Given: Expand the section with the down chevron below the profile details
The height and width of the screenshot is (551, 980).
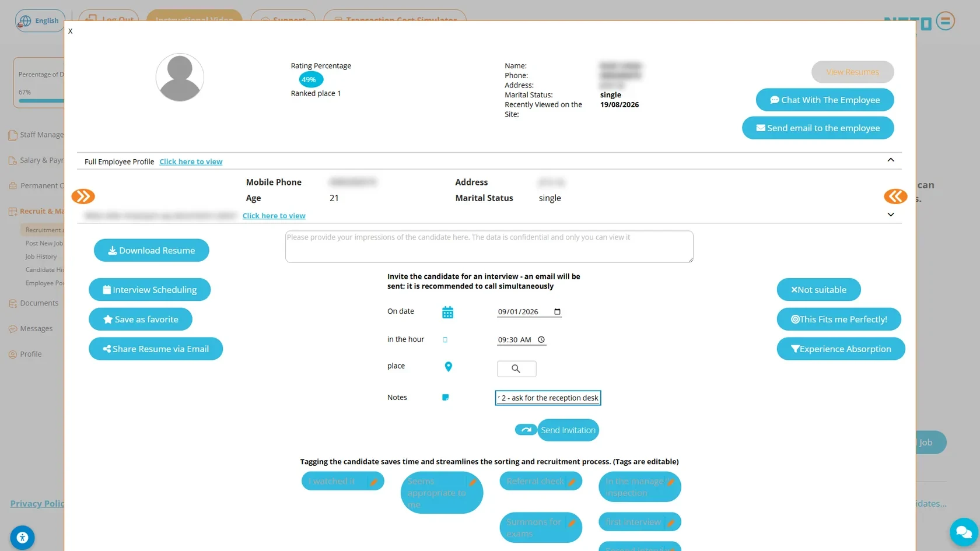Looking at the screenshot, I should coord(891,215).
